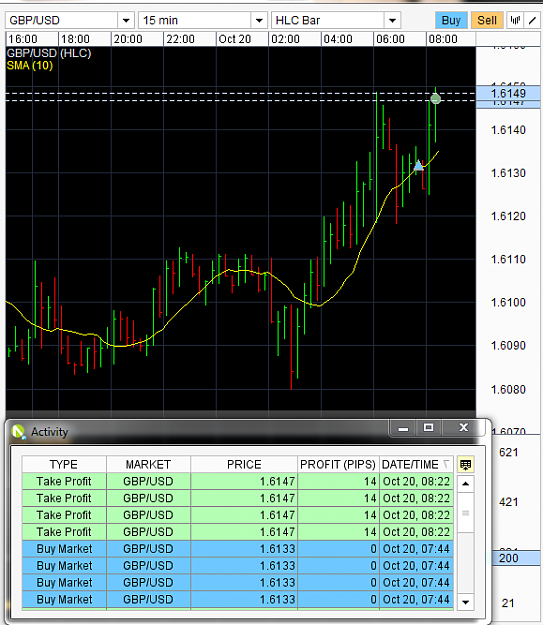Open the HLC Bar chart type dropdown
The width and height of the screenshot is (543, 625).
click(x=392, y=20)
